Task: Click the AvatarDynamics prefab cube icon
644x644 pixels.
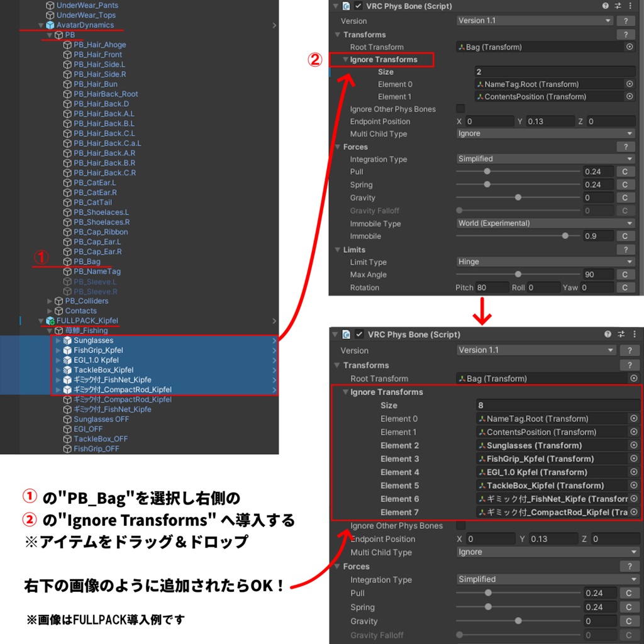Action: tap(50, 25)
